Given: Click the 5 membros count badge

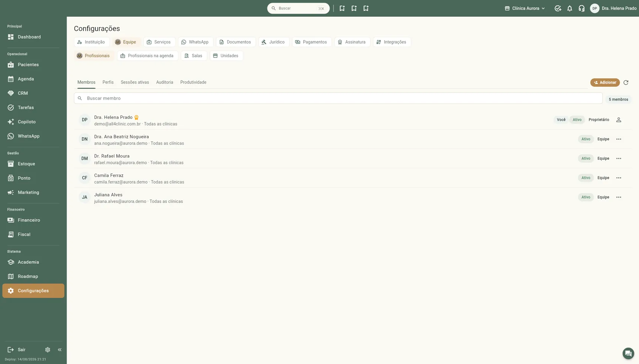Looking at the screenshot, I should pos(618,99).
